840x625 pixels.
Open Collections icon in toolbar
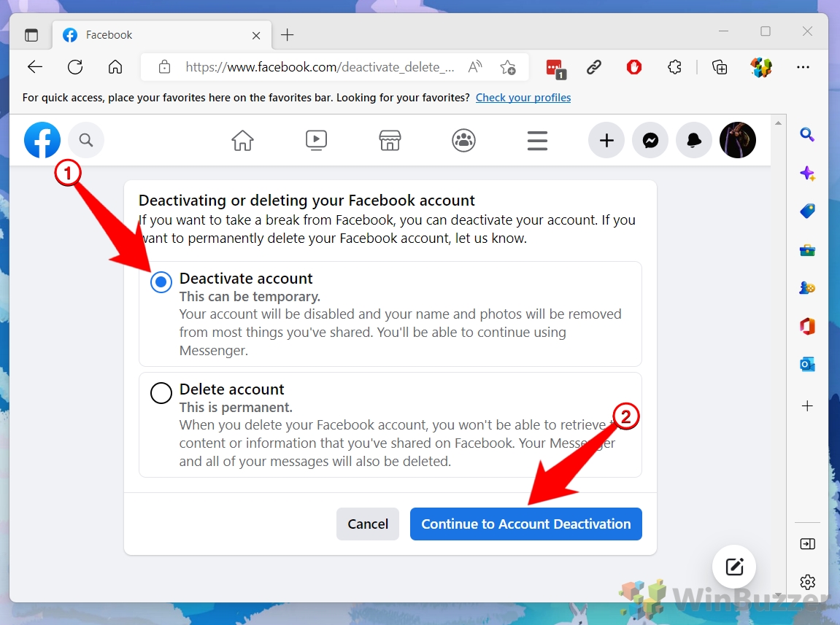pyautogui.click(x=720, y=67)
